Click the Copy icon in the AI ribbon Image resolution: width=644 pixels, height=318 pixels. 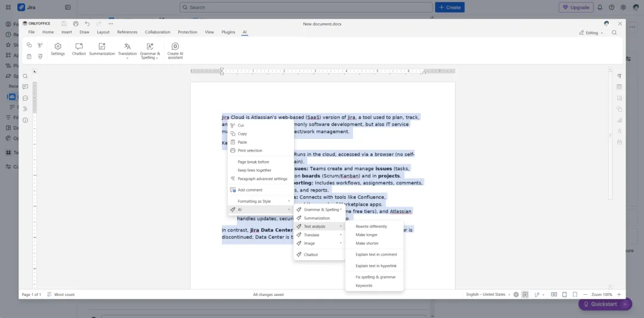click(29, 45)
